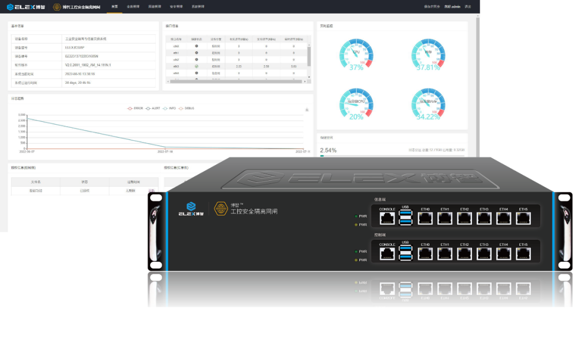This screenshot has width=588, height=364.
Task: Click the CPU gauge in the monitoring panel
Action: tap(356, 53)
